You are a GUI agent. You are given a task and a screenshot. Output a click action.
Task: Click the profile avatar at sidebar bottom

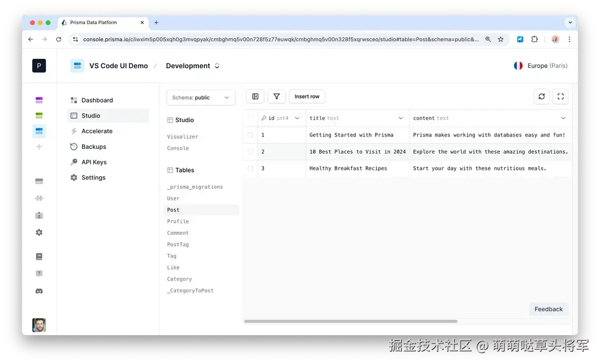click(x=39, y=325)
